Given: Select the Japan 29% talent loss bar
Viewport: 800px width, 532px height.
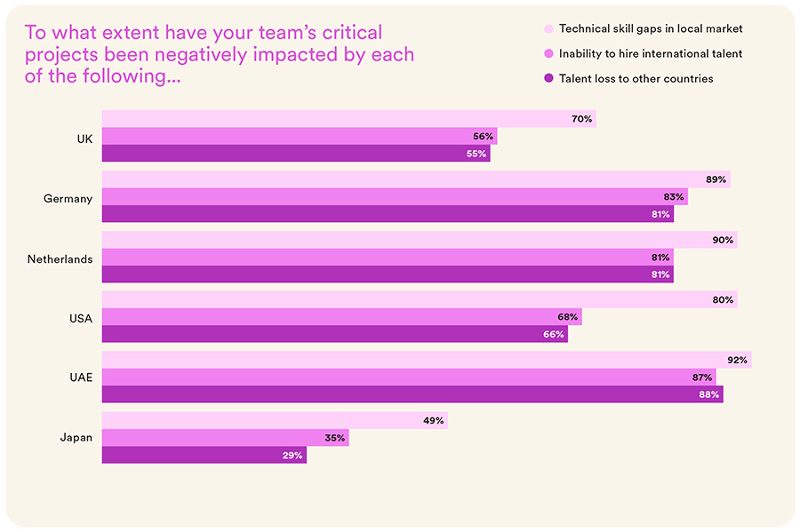Looking at the screenshot, I should (204, 455).
